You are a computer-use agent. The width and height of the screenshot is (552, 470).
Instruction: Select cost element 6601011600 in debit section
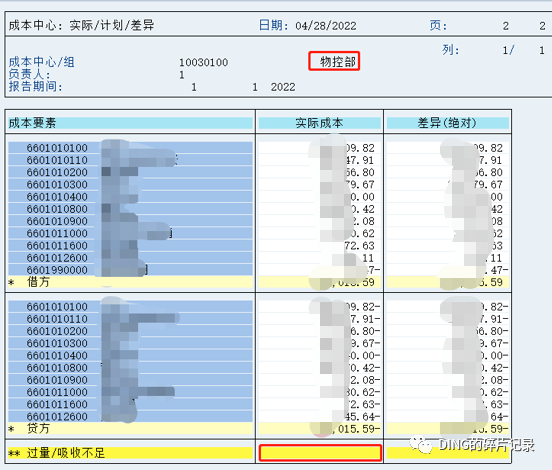[x=57, y=246]
